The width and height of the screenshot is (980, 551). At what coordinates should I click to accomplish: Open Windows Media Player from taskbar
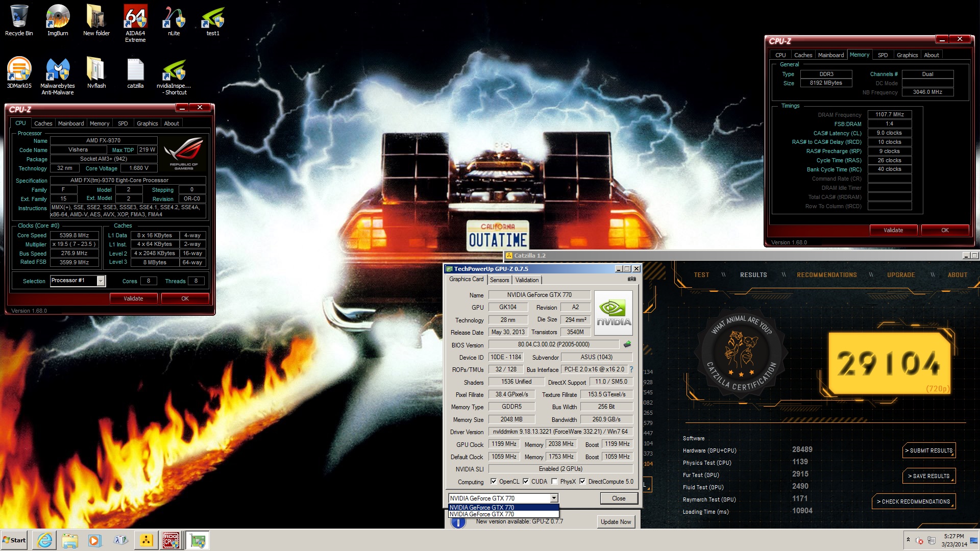95,540
